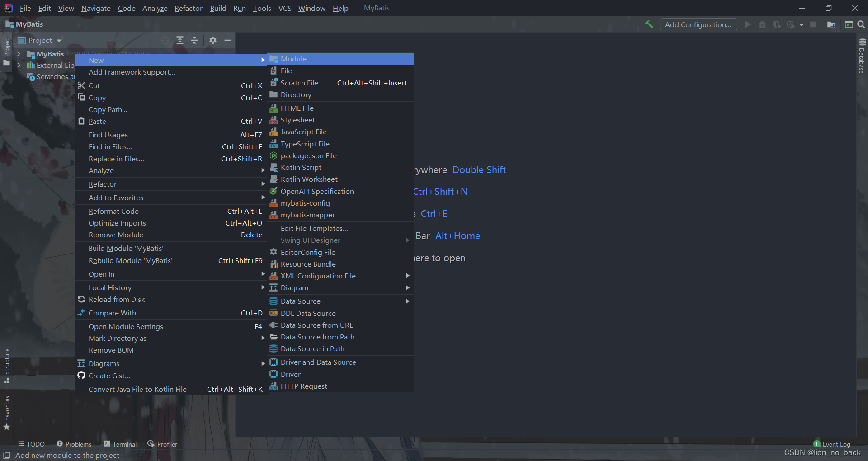The height and width of the screenshot is (461, 868).
Task: Click the MyBatis breadcrumb in navigation bar
Action: click(25, 24)
